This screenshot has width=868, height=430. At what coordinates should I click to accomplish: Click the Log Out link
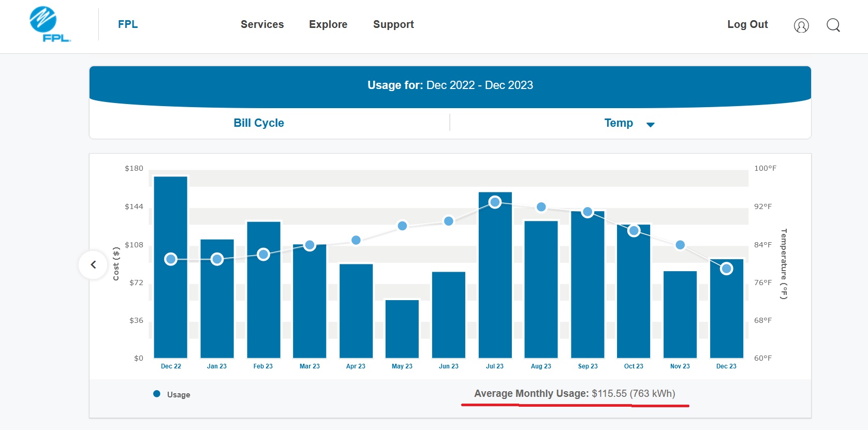[747, 24]
